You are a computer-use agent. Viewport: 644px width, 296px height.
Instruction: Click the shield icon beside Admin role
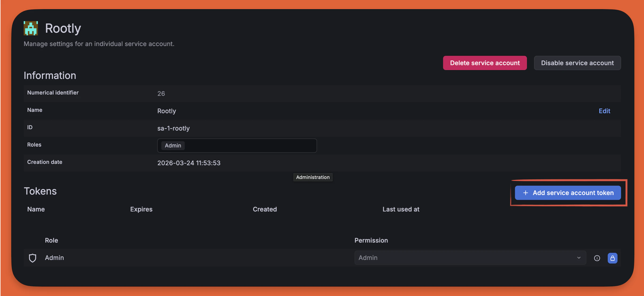[32, 258]
